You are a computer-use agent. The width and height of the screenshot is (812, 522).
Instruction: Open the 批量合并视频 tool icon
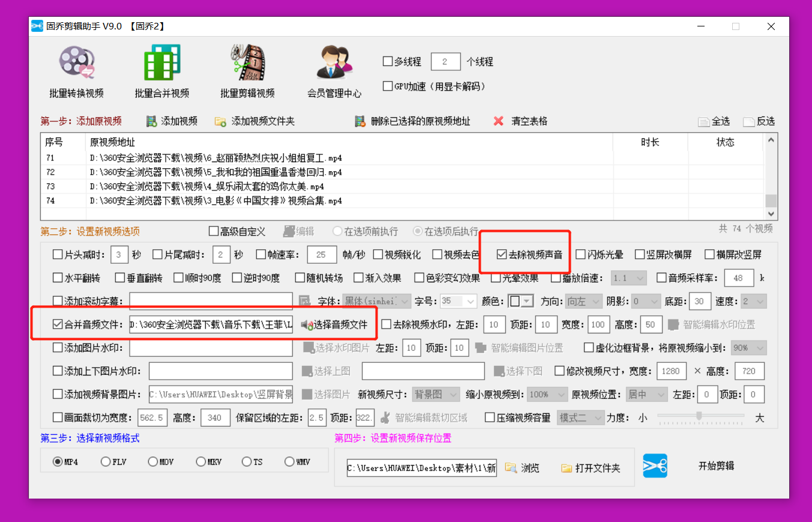tap(162, 63)
